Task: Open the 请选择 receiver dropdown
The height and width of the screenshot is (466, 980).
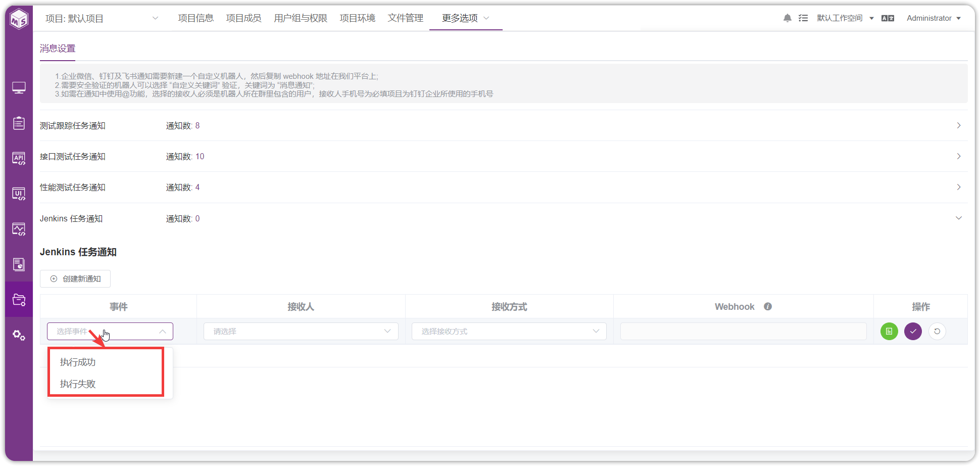Action: (x=301, y=332)
